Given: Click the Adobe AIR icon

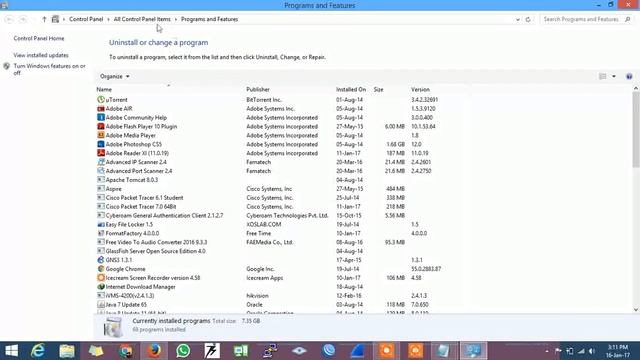Looking at the screenshot, I should click(x=101, y=109).
